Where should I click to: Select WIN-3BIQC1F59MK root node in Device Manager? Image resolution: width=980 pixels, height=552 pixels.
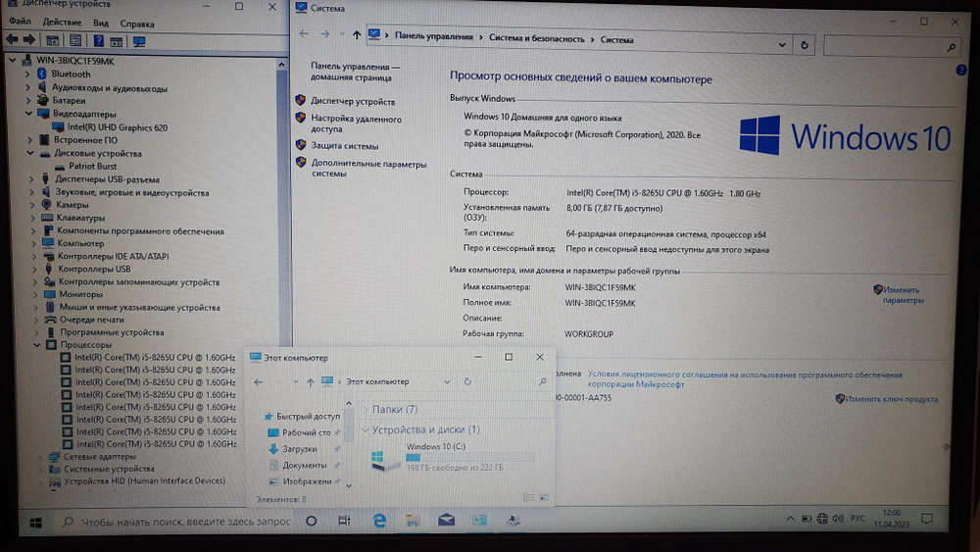click(75, 61)
